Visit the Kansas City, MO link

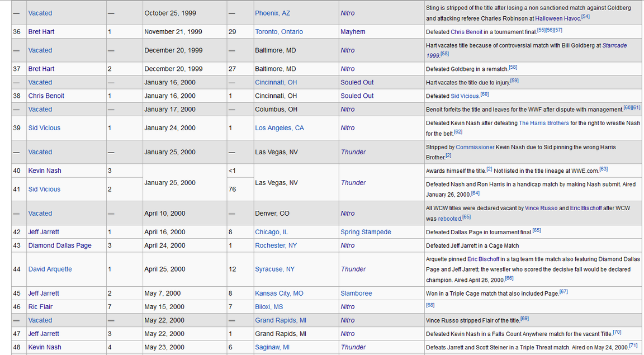pyautogui.click(x=279, y=294)
